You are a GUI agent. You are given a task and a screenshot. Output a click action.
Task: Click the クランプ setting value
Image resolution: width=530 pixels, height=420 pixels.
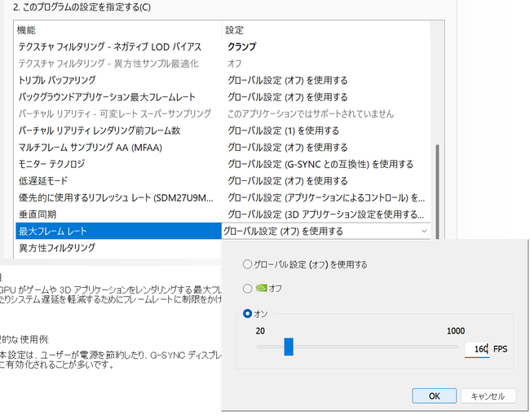tap(242, 46)
